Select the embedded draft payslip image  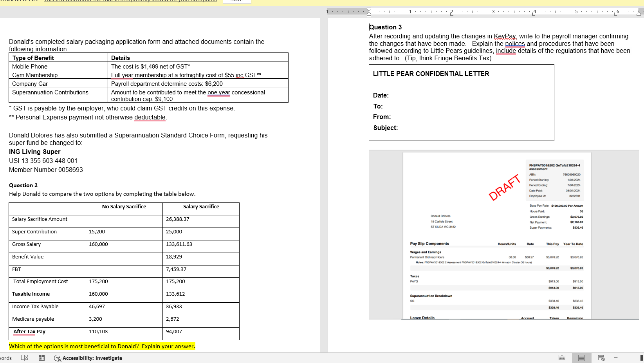pyautogui.click(x=504, y=235)
